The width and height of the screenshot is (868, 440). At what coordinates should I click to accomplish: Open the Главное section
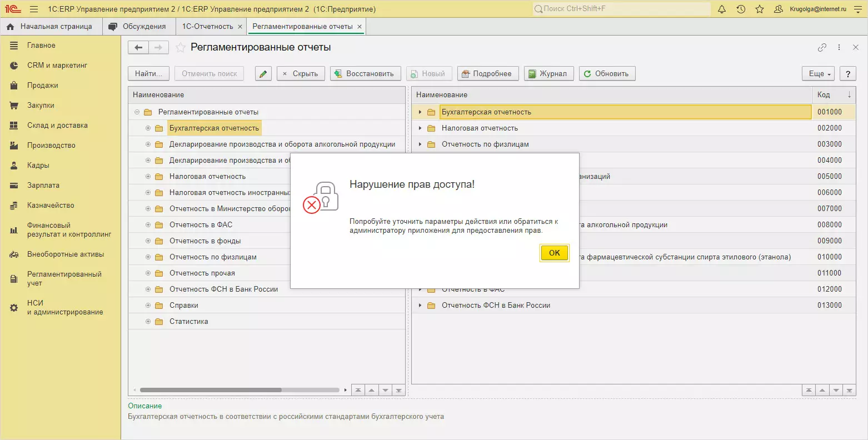point(61,46)
